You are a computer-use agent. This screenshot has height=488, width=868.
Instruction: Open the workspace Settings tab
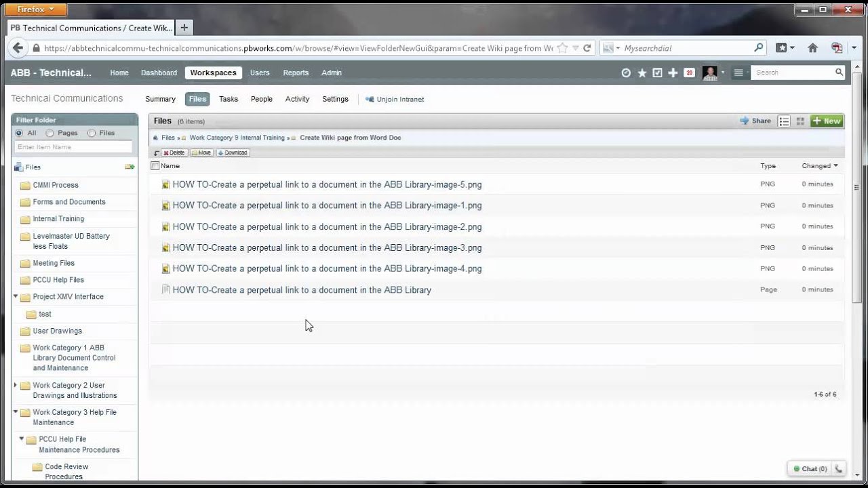click(335, 99)
